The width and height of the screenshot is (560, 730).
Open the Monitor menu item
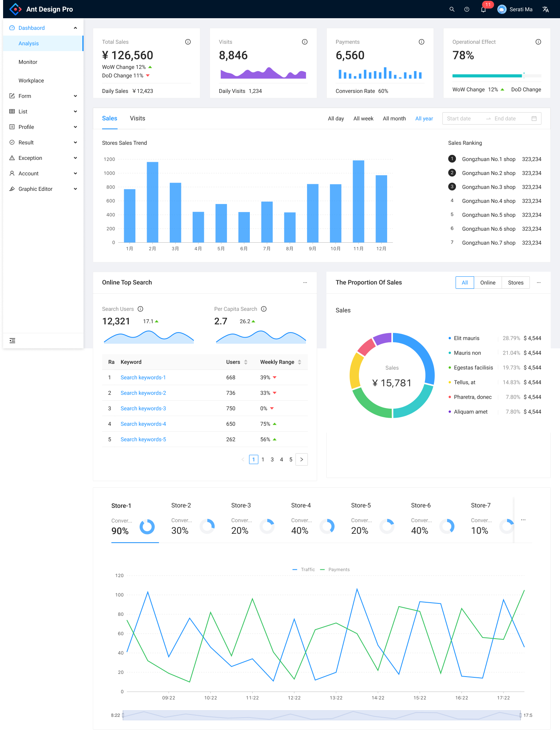click(28, 62)
